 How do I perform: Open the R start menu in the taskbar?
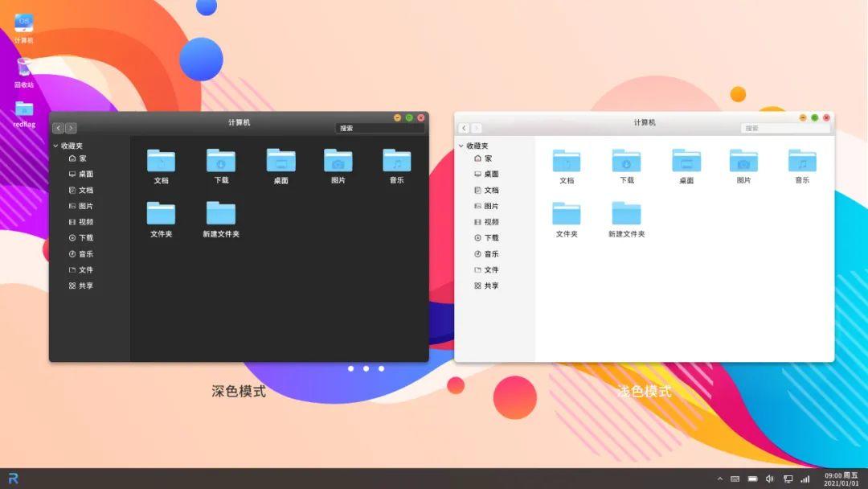pos(13,479)
